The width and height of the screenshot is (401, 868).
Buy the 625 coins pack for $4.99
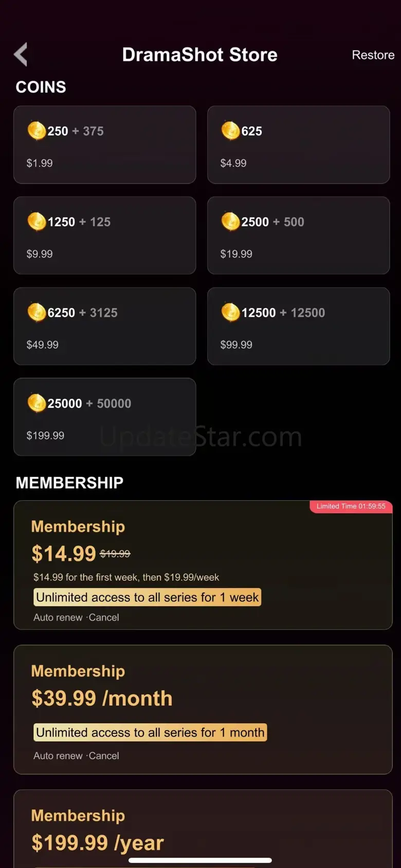pyautogui.click(x=298, y=145)
